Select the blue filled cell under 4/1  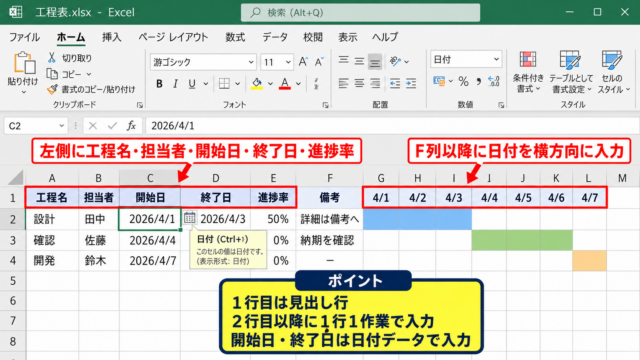click(381, 219)
